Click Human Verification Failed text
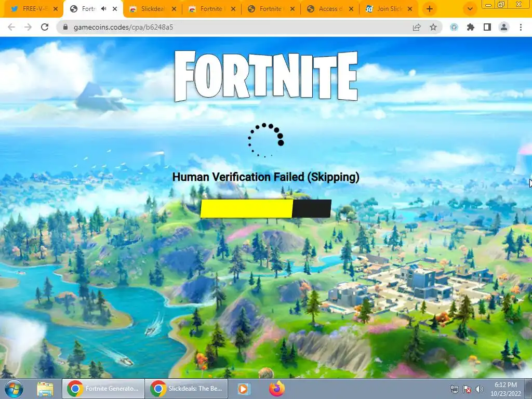Viewport: 532px width, 399px height. [265, 177]
